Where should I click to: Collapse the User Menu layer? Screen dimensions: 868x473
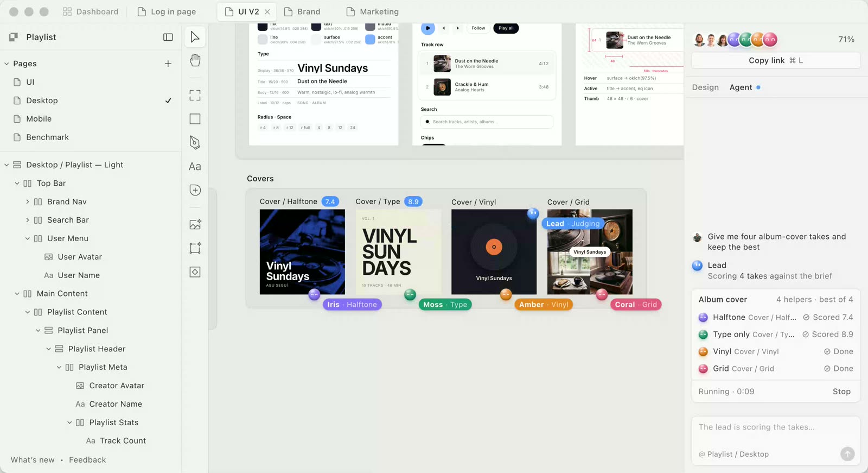pyautogui.click(x=28, y=238)
